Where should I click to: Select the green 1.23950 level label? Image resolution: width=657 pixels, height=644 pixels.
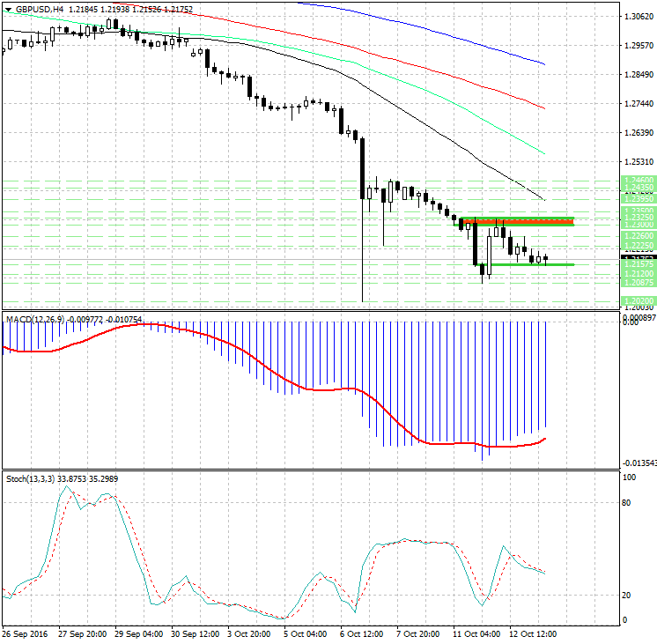point(639,199)
